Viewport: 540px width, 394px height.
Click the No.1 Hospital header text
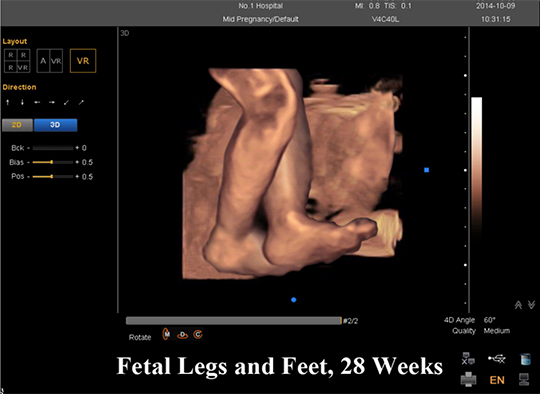261,6
